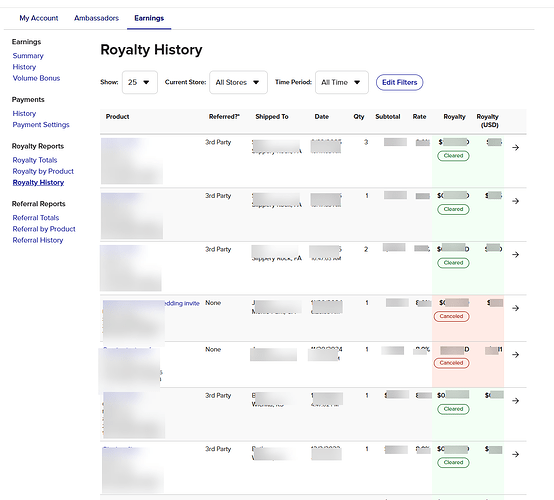Switch to the My Account tab
Screen dimensions: 554x500
point(39,18)
